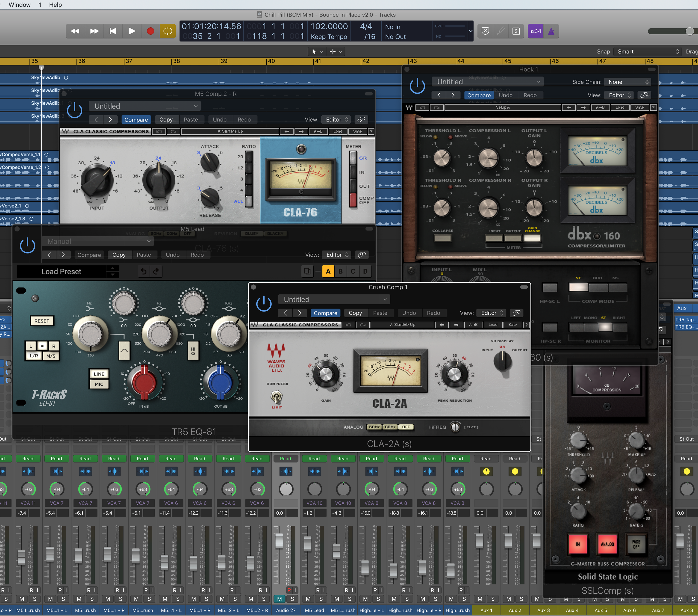The height and width of the screenshot is (616, 698).
Task: Click the red Record button
Action: (x=150, y=31)
